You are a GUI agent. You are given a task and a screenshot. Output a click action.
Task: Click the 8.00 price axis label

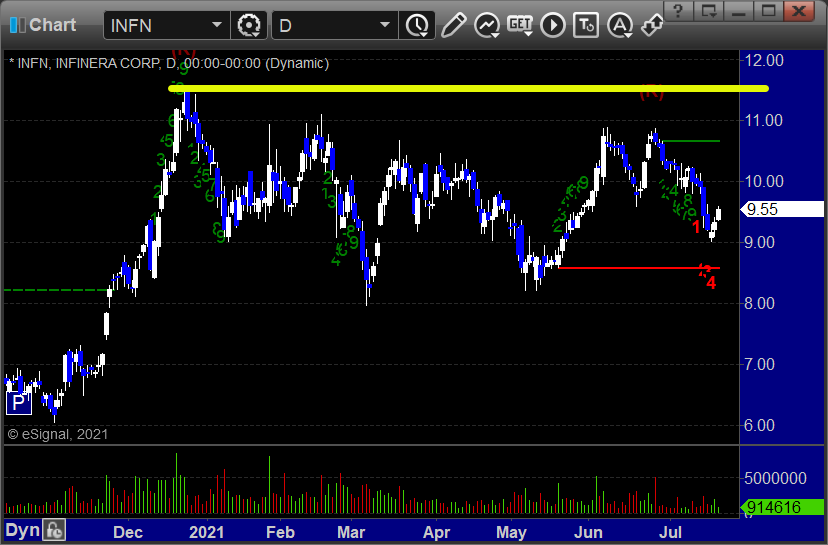pyautogui.click(x=759, y=303)
